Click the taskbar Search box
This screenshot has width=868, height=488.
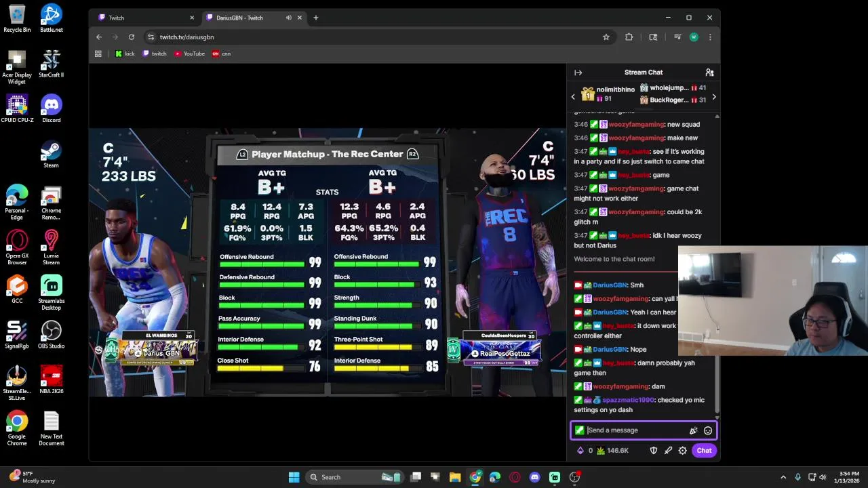point(355,477)
